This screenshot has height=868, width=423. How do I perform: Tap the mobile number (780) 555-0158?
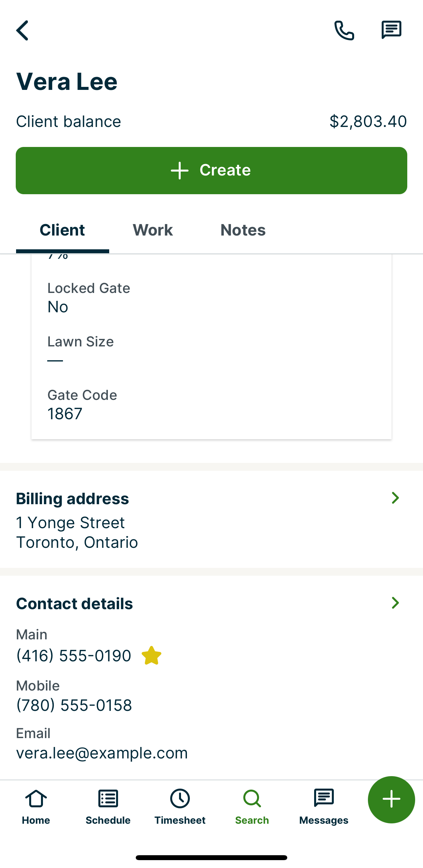[74, 705]
